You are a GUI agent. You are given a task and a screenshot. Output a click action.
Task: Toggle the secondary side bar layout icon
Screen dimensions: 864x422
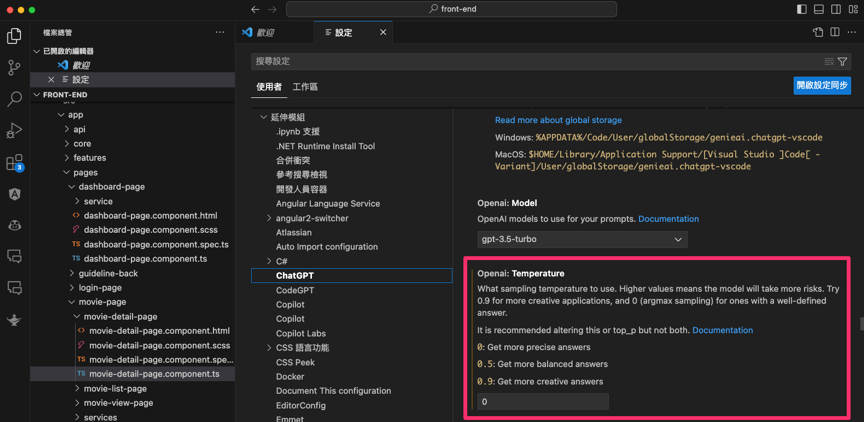tap(836, 9)
